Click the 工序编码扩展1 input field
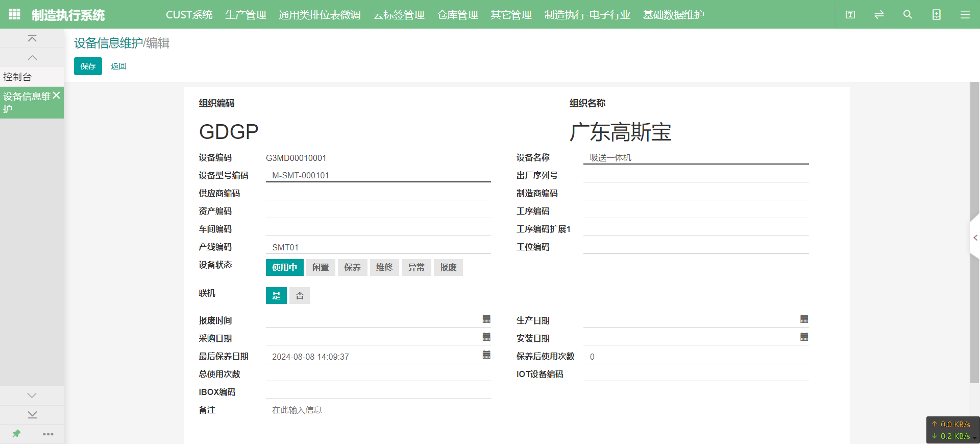The width and height of the screenshot is (980, 444). click(x=696, y=229)
